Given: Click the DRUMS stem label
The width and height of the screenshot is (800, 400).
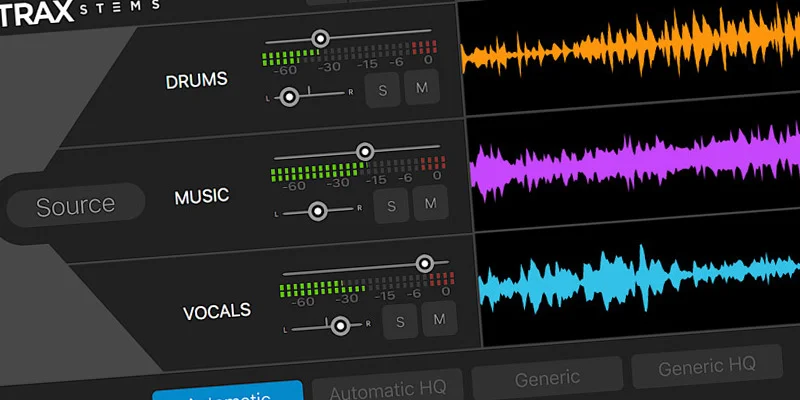Looking at the screenshot, I should click(x=196, y=81).
